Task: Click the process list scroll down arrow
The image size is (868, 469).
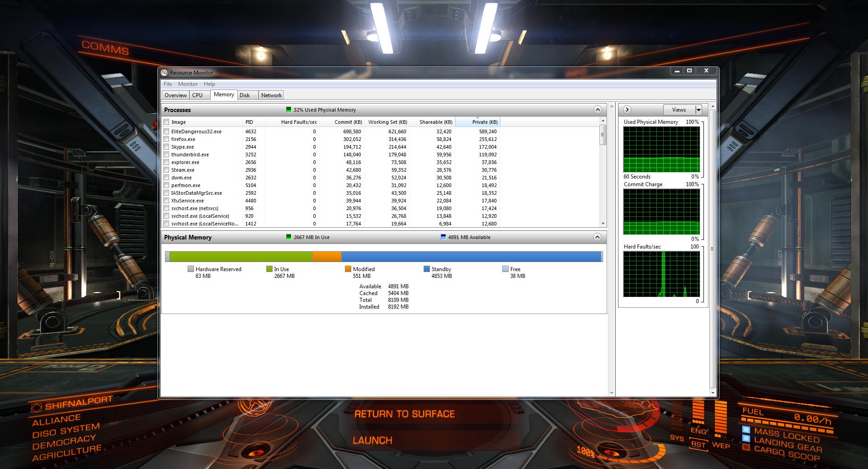Action: [x=603, y=224]
